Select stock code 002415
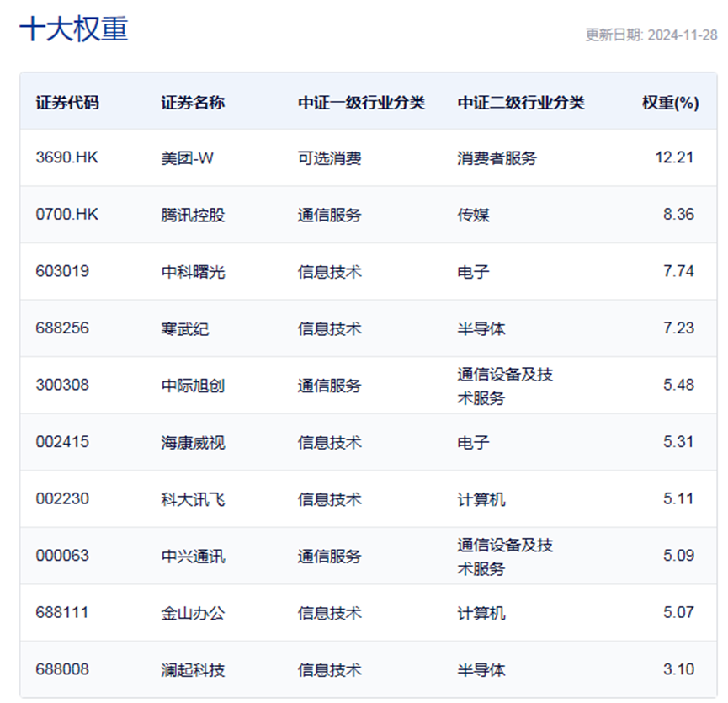Viewport: 728px width, 703px height. tap(62, 442)
